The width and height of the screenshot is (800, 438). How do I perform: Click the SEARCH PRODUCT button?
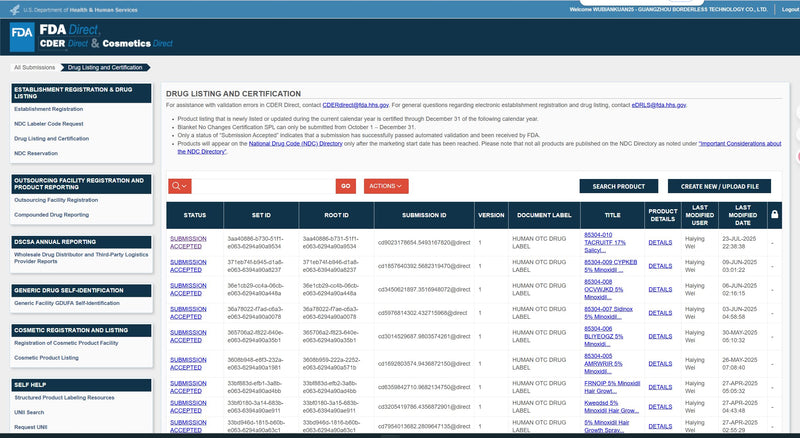click(x=618, y=186)
